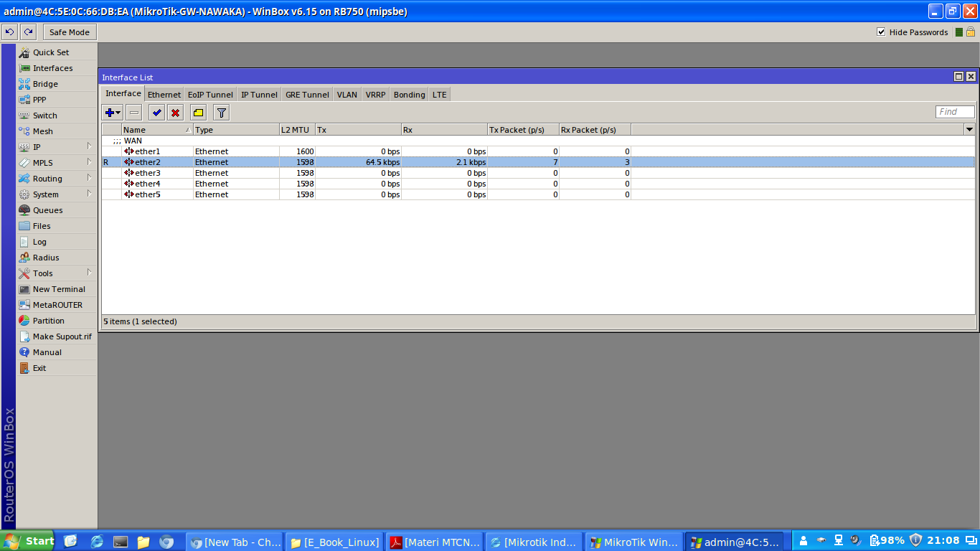
Task: Switch to the VRRP tab
Action: pos(375,95)
